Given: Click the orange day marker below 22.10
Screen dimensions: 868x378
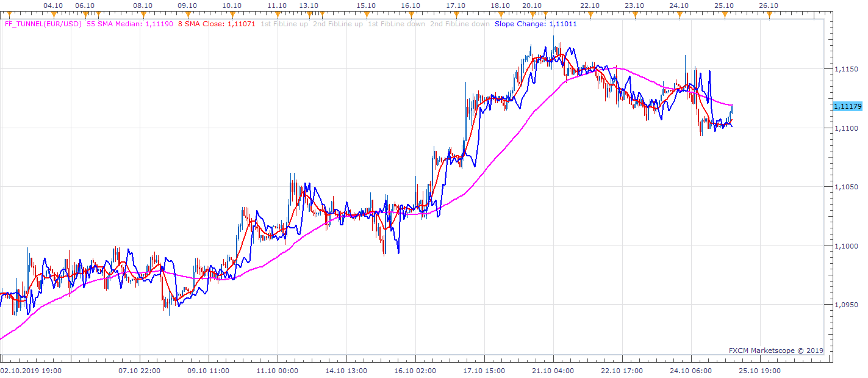Looking at the screenshot, I should click(590, 13).
